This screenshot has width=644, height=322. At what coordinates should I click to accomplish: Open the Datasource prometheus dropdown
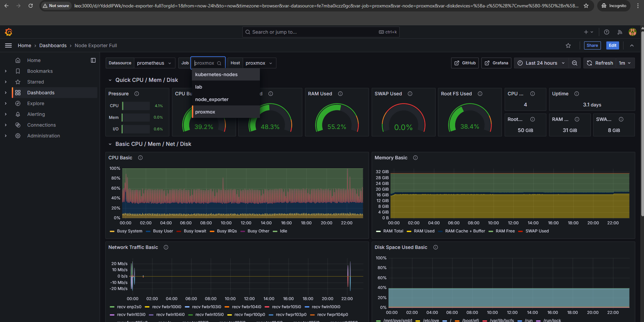[x=154, y=63]
